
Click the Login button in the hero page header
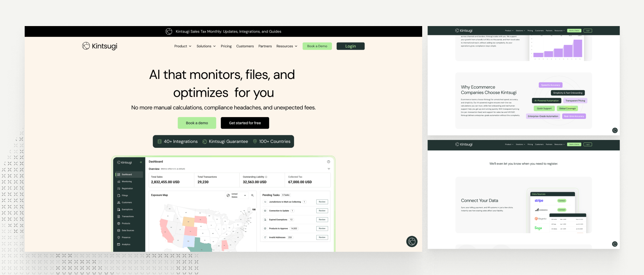coord(351,46)
